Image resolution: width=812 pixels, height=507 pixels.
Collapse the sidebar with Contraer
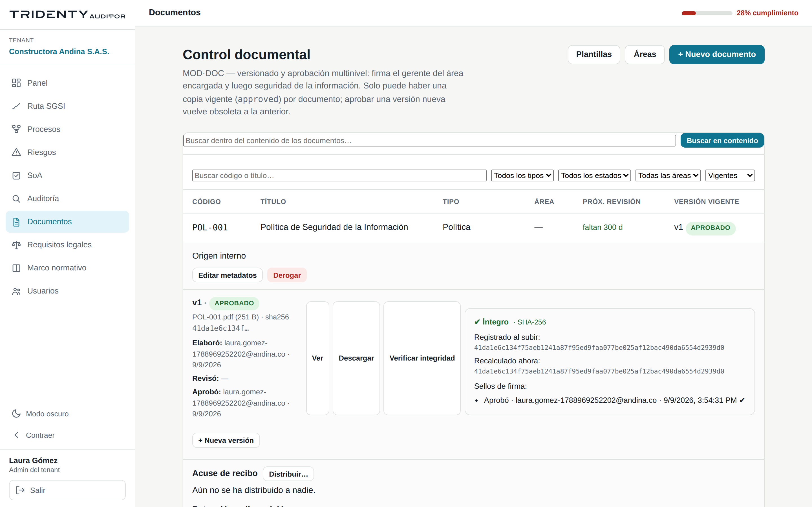[x=34, y=435]
